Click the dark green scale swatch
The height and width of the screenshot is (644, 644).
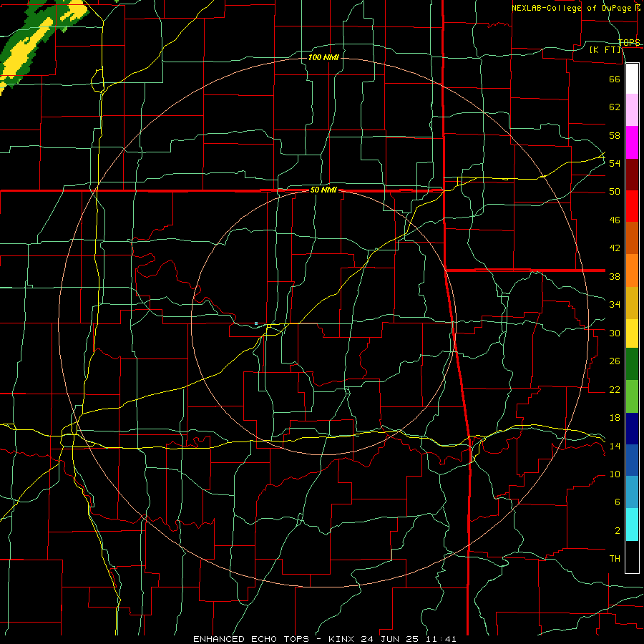(x=632, y=364)
